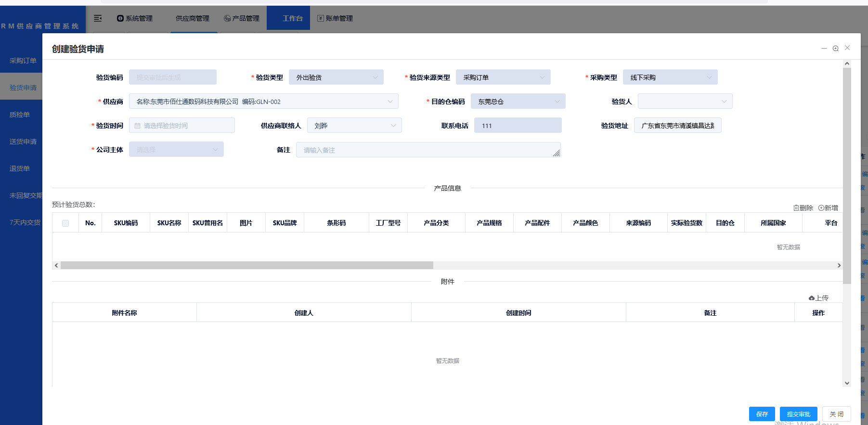
Task: Open the 采购类型 dropdown
Action: 670,77
